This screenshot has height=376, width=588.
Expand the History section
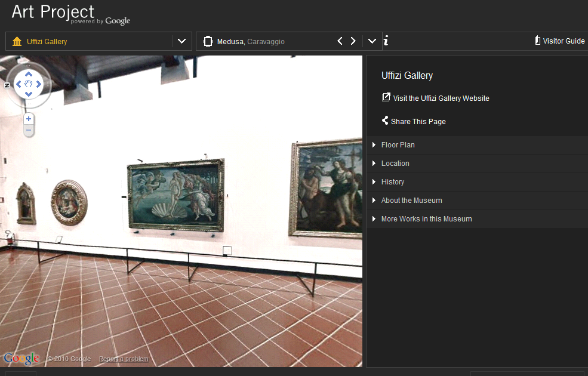pos(477,182)
